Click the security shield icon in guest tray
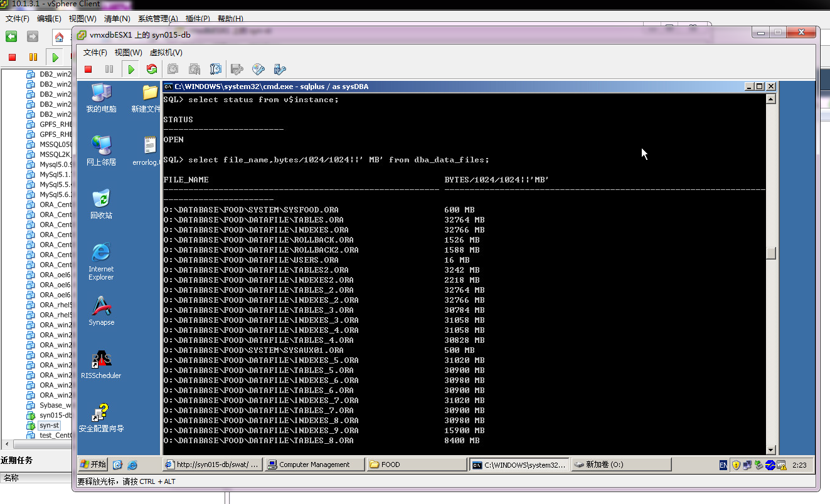This screenshot has height=504, width=830. tap(737, 465)
